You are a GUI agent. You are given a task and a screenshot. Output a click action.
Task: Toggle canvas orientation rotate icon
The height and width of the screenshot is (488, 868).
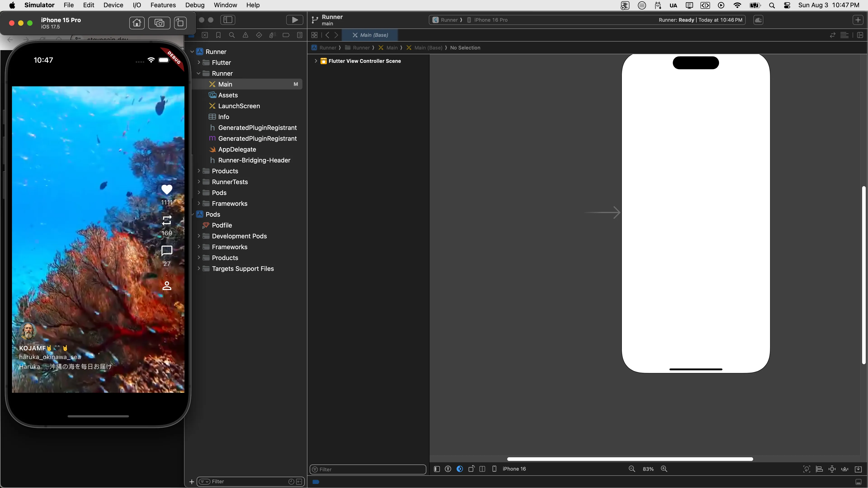(x=471, y=469)
